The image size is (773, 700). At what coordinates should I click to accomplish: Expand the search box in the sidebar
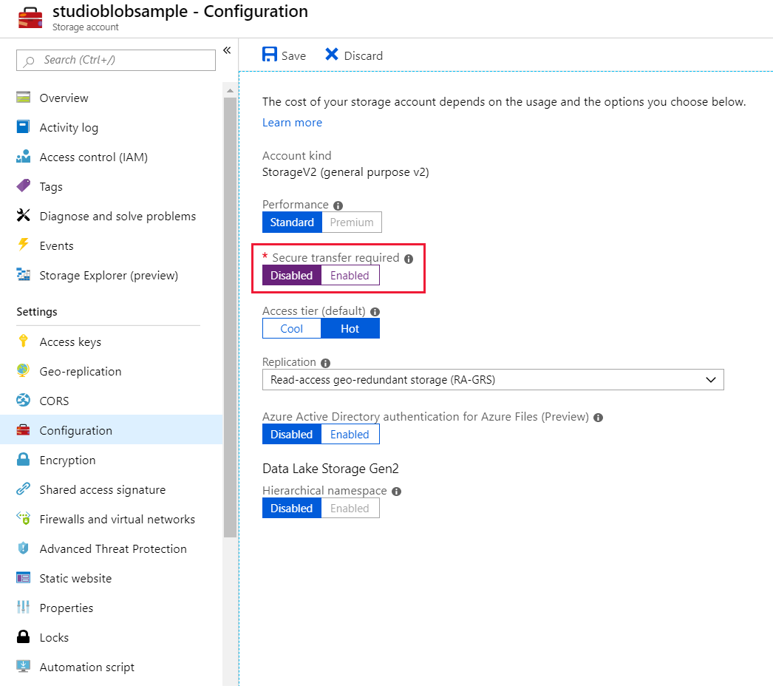coord(115,60)
